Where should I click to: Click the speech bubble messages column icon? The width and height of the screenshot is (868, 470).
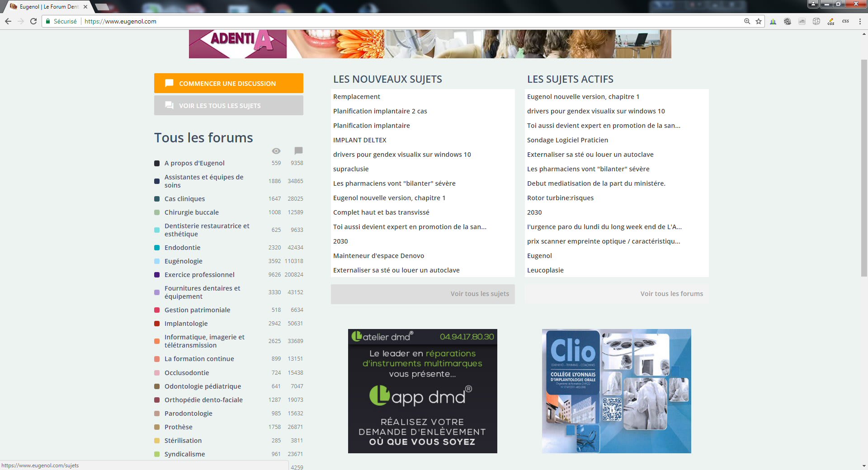click(298, 150)
